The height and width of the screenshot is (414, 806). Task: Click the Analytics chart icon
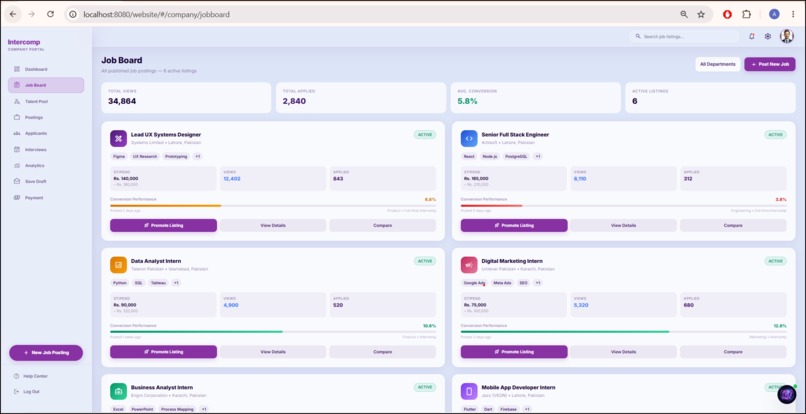[17, 166]
